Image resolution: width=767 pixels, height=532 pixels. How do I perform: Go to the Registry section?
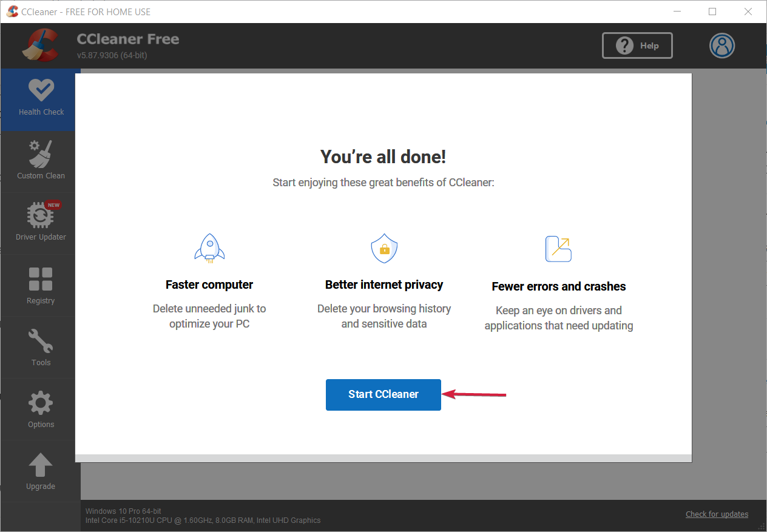[41, 285]
